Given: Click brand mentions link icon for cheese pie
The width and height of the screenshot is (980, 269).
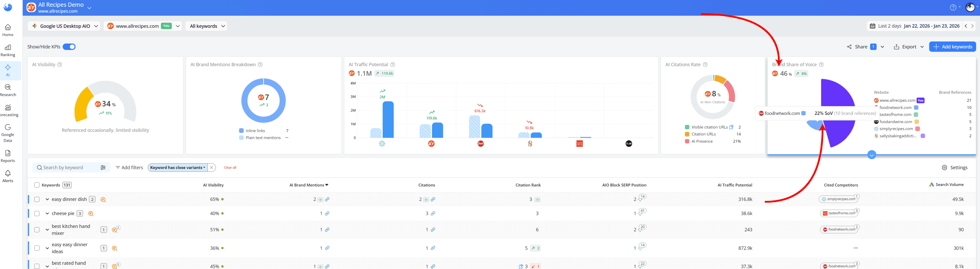Looking at the screenshot, I should [x=327, y=214].
